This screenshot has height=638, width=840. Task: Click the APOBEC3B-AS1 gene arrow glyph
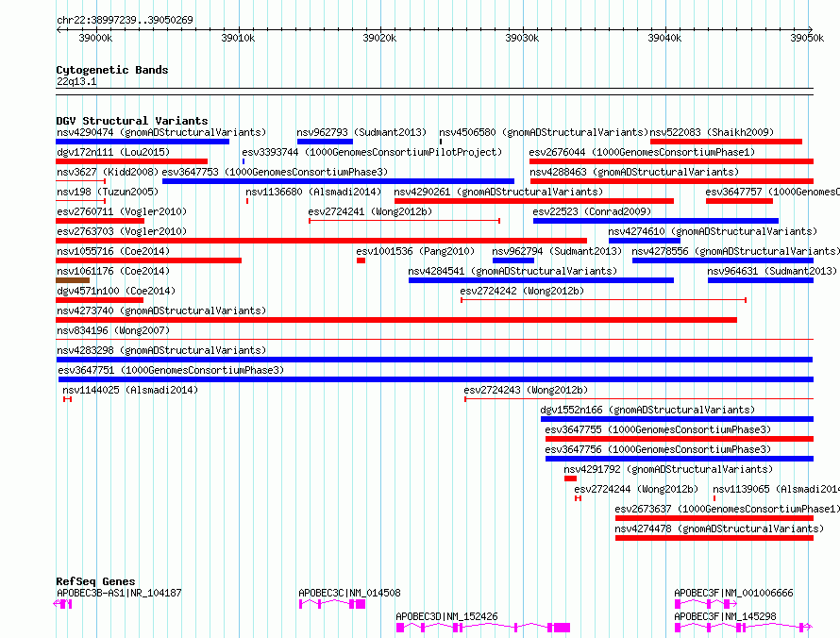coord(62,604)
